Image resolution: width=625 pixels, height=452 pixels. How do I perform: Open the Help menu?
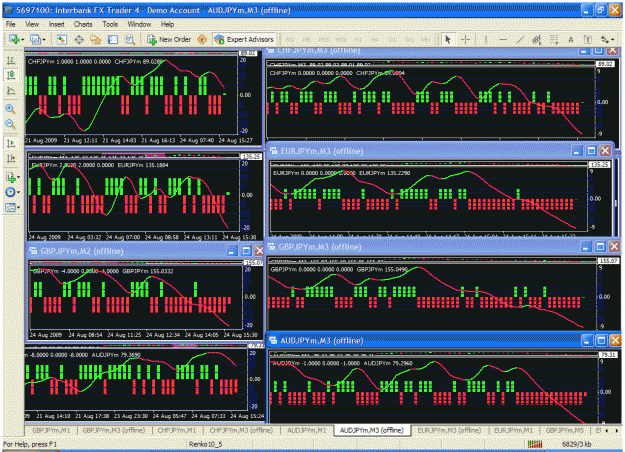(x=167, y=25)
